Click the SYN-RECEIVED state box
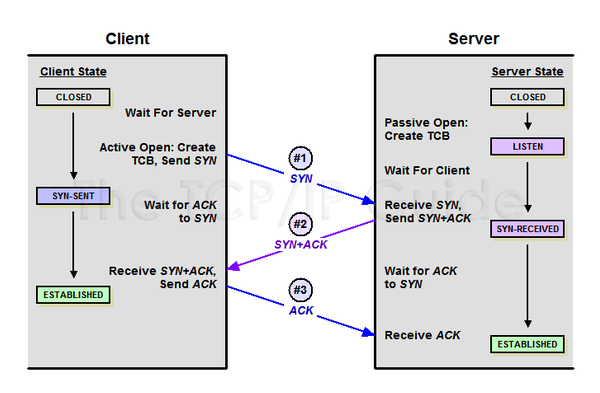The image size is (600, 393). point(527,229)
